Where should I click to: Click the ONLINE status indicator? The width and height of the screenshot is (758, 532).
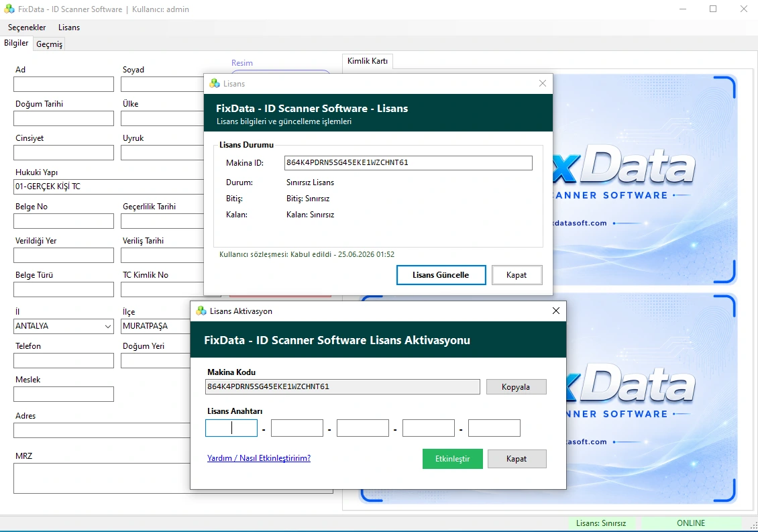(691, 523)
